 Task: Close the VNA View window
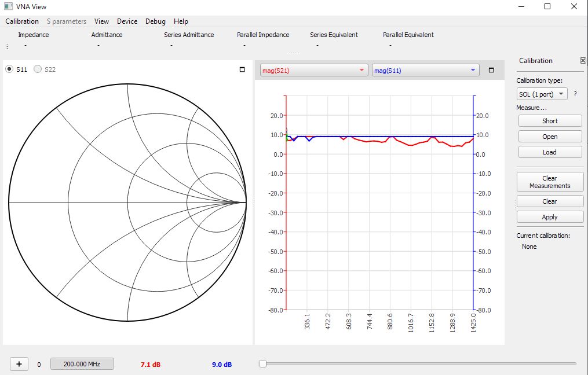[x=574, y=6]
